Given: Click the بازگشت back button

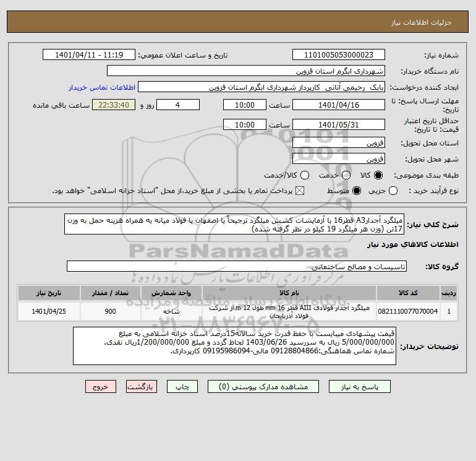Looking at the screenshot, I should pos(142,387).
